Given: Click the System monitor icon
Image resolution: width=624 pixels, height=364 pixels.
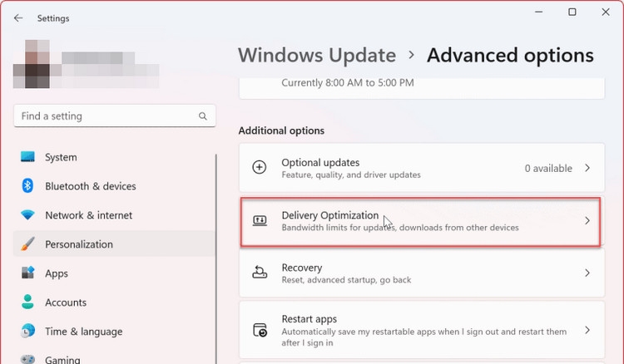Looking at the screenshot, I should point(27,156).
